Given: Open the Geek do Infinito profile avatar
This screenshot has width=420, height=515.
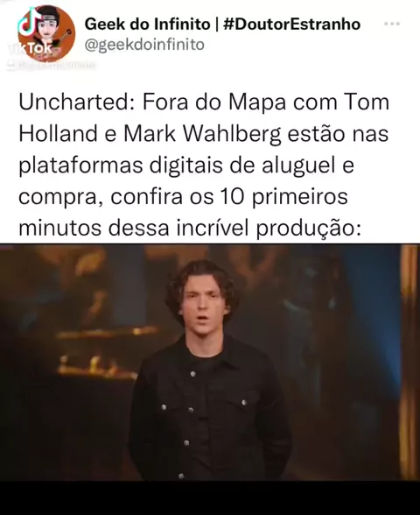Looking at the screenshot, I should pos(46,33).
